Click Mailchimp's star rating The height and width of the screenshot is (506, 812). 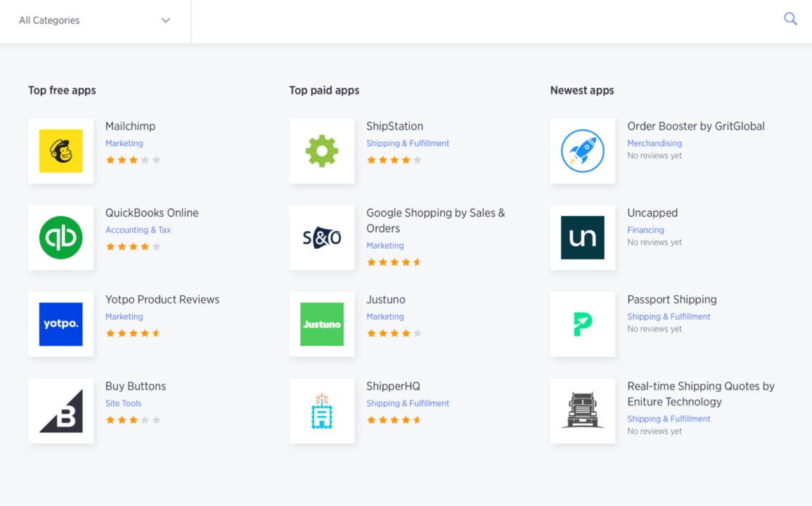133,160
